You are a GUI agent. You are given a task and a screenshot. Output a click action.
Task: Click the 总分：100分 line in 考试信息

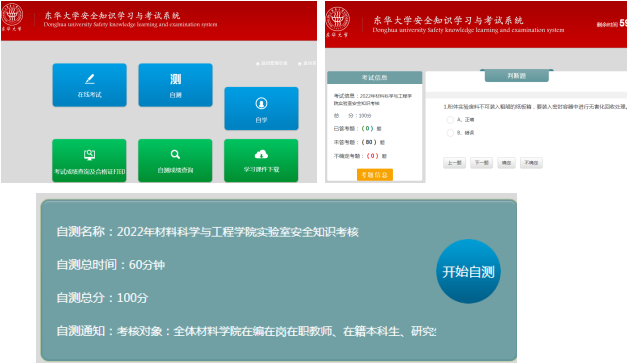(353, 116)
